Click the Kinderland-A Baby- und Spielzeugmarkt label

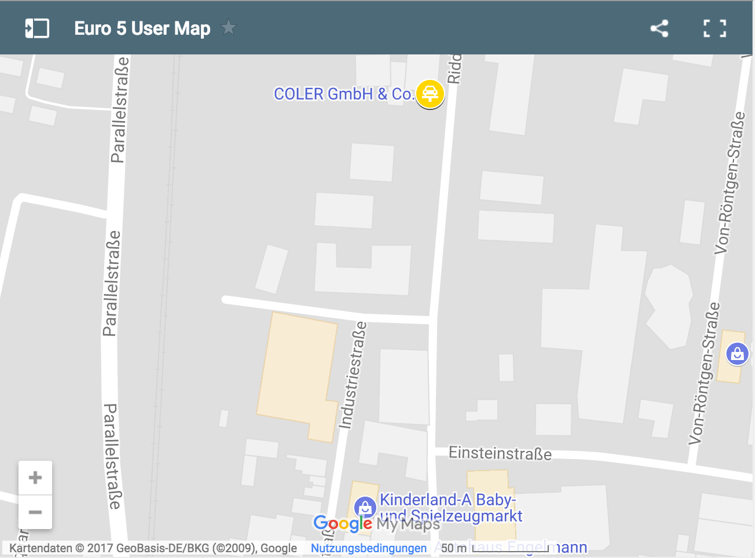point(451,508)
